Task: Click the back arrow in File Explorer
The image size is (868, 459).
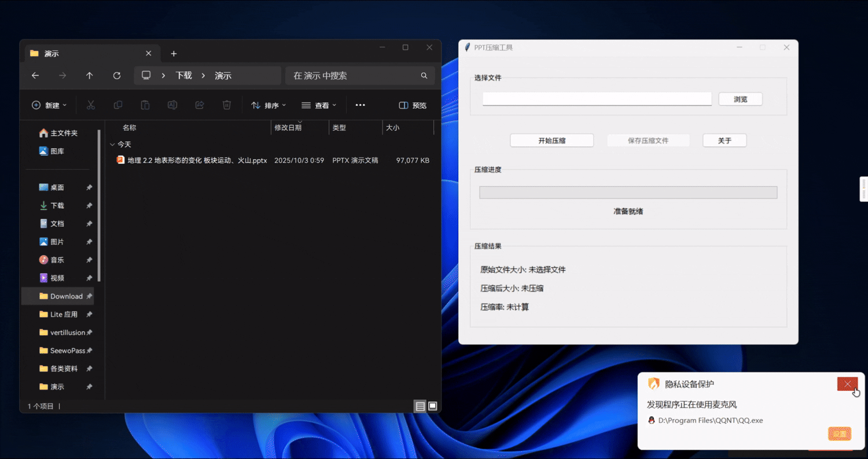Action: [35, 76]
